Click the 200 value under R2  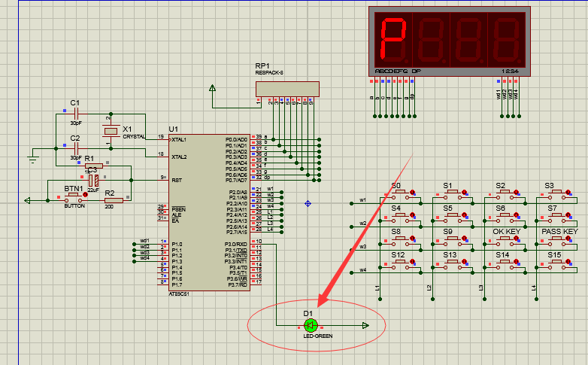[x=109, y=207]
